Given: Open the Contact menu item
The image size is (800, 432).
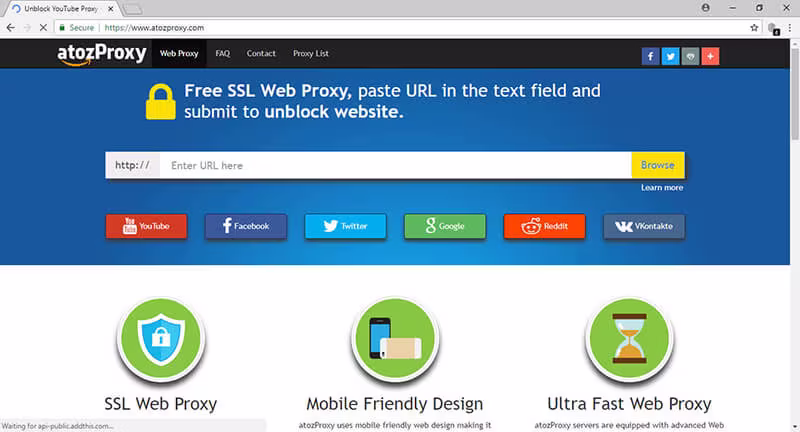Looking at the screenshot, I should click(x=261, y=54).
